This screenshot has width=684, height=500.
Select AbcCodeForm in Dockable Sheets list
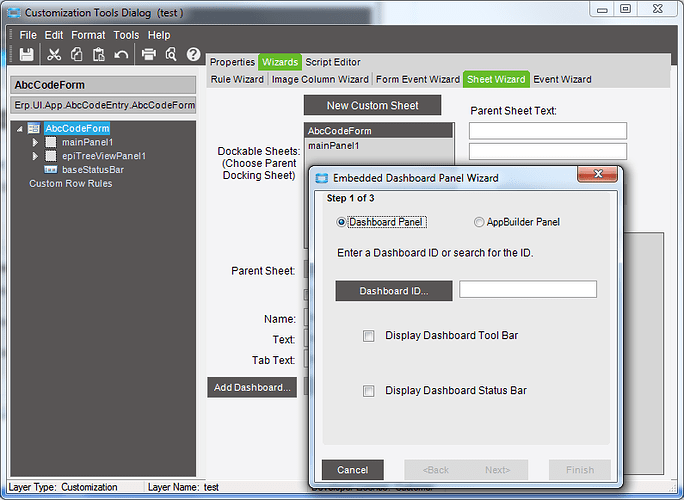[x=378, y=131]
